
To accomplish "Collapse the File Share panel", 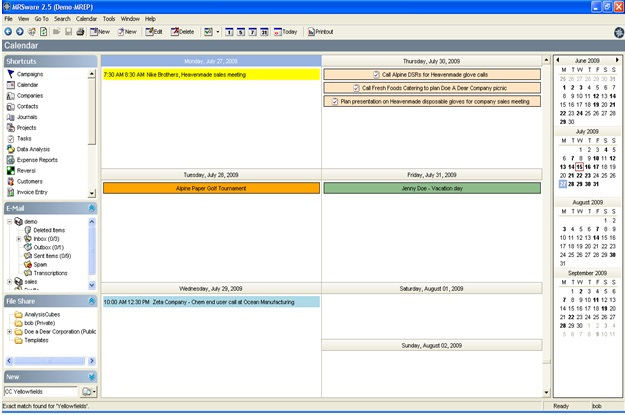I will 91,301.
